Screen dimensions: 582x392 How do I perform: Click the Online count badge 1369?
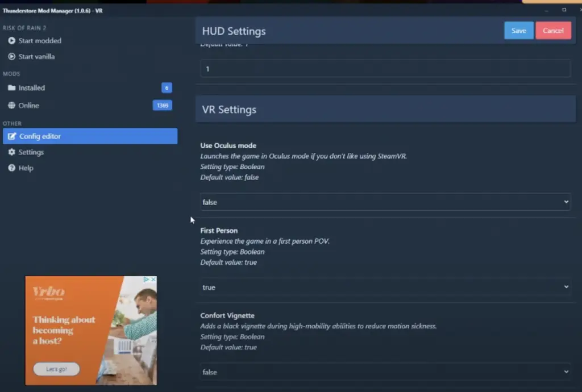pyautogui.click(x=162, y=105)
